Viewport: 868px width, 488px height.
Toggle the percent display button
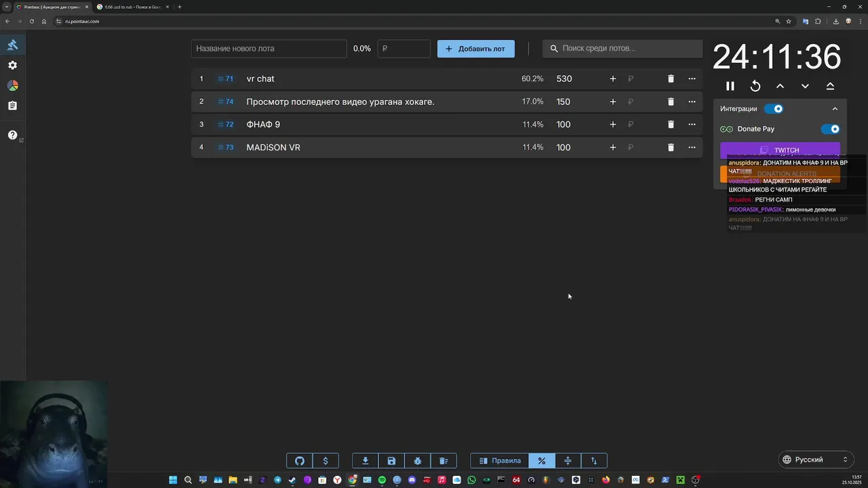pos(542,461)
